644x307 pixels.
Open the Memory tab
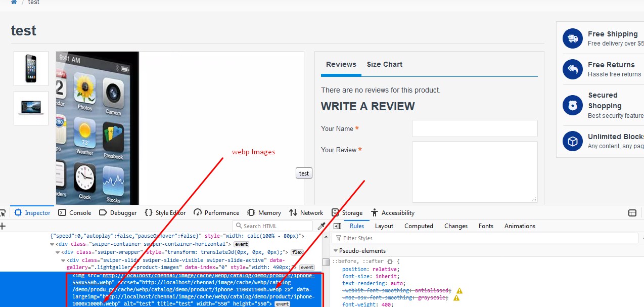pyautogui.click(x=264, y=213)
